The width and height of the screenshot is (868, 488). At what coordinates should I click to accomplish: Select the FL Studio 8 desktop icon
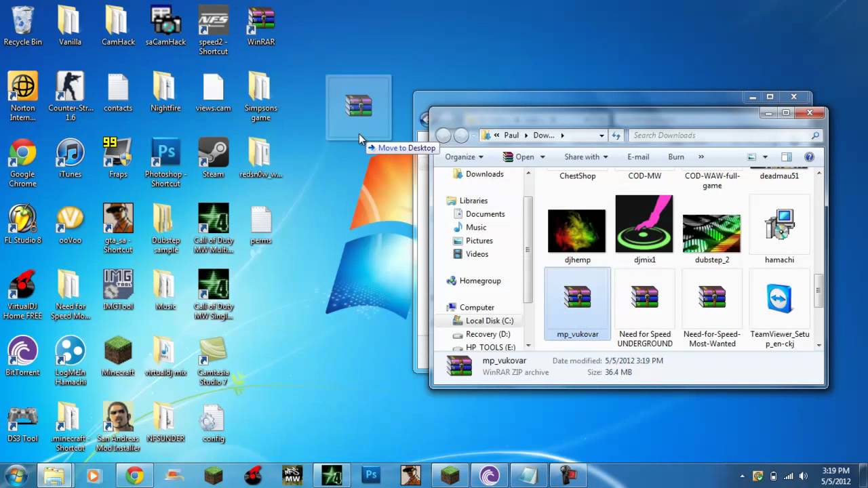22,224
